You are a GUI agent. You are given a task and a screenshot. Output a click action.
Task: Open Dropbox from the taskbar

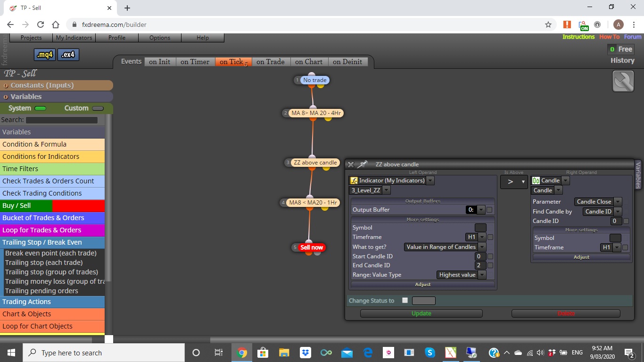point(305,353)
